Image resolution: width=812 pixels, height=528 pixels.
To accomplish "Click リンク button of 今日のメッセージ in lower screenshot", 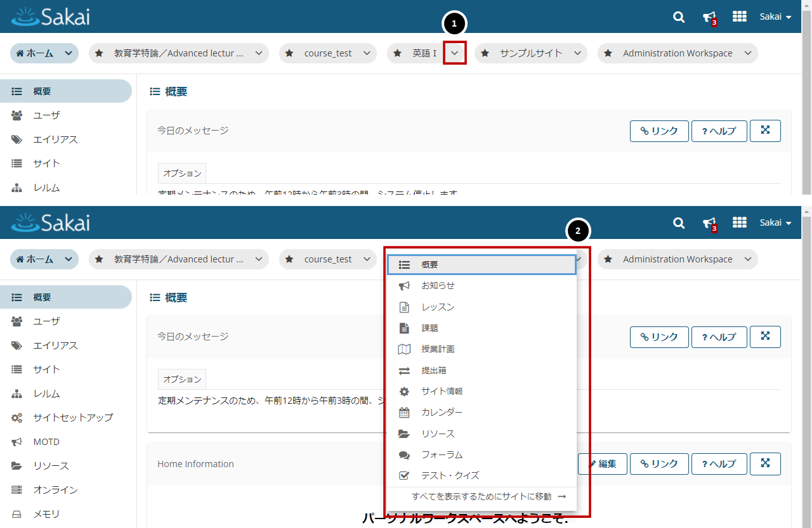I will 659,337.
